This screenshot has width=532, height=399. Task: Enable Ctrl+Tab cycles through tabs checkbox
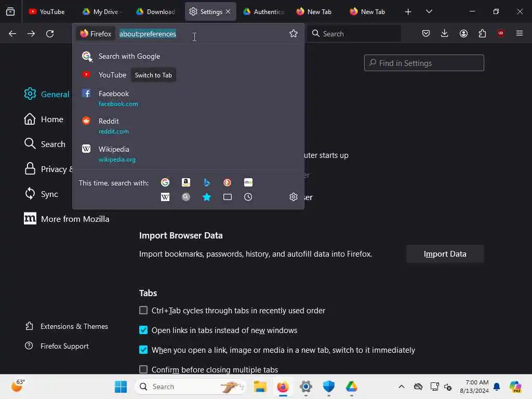[x=143, y=311]
